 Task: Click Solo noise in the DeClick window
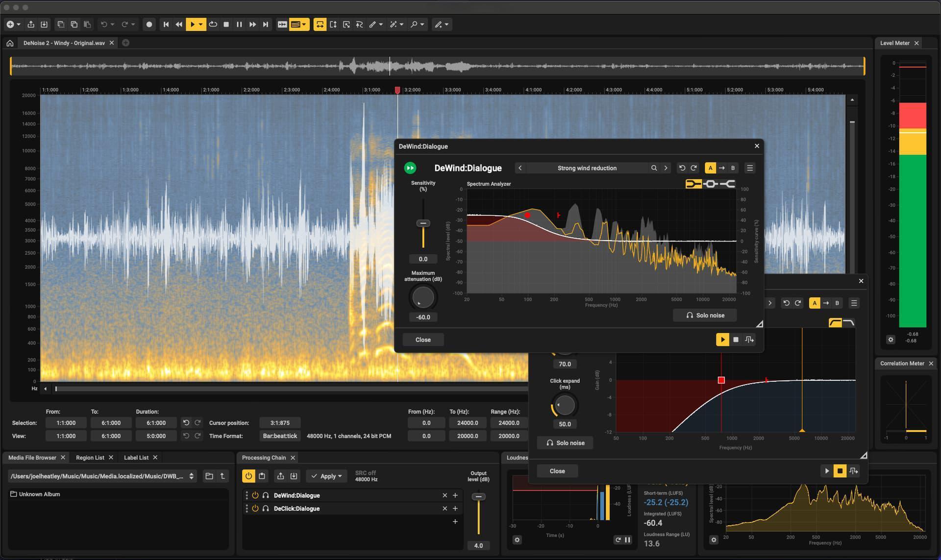tap(565, 443)
